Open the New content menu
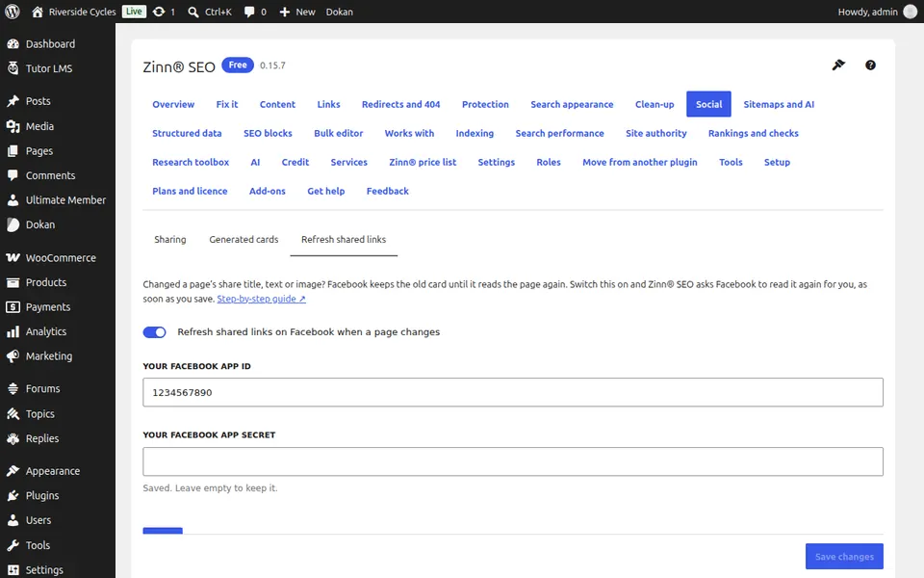 click(x=297, y=12)
